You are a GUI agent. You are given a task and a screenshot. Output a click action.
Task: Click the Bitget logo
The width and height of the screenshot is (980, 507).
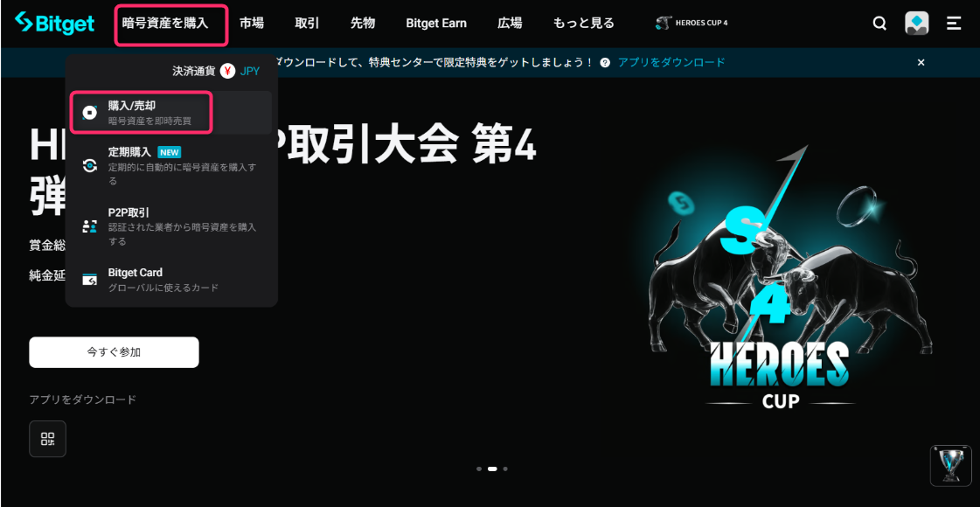click(54, 24)
